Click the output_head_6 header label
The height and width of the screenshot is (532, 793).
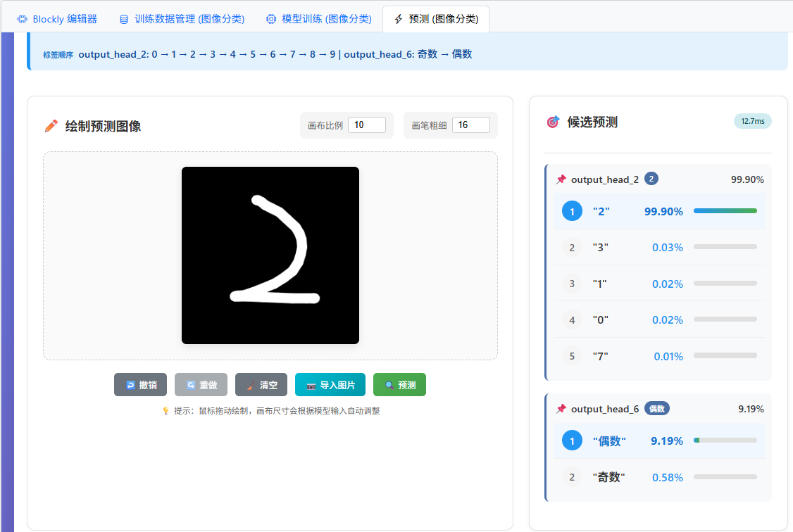tap(605, 409)
